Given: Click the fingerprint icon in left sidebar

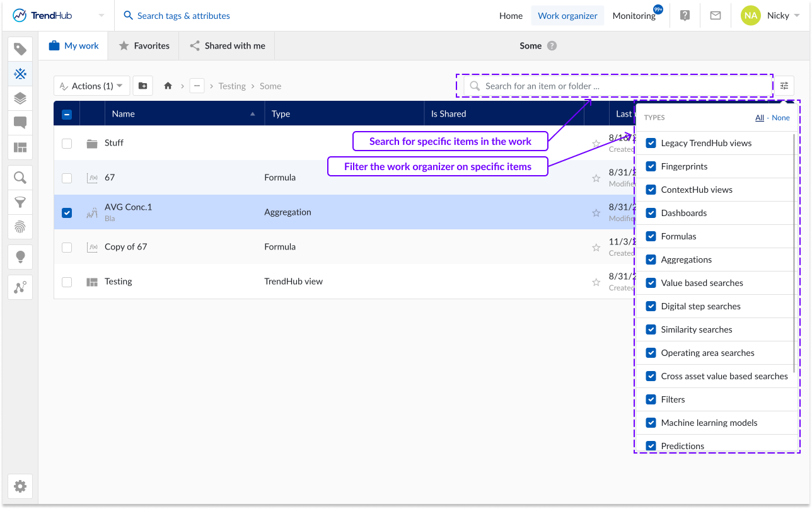Looking at the screenshot, I should 20,227.
